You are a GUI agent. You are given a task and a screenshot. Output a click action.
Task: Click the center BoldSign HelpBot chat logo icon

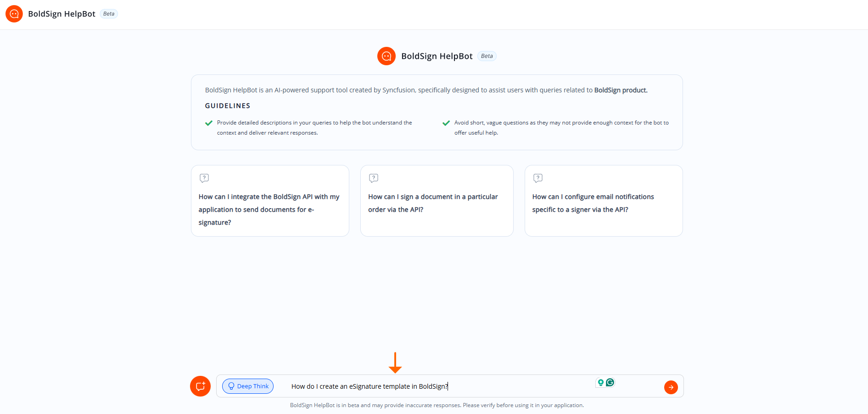(386, 56)
